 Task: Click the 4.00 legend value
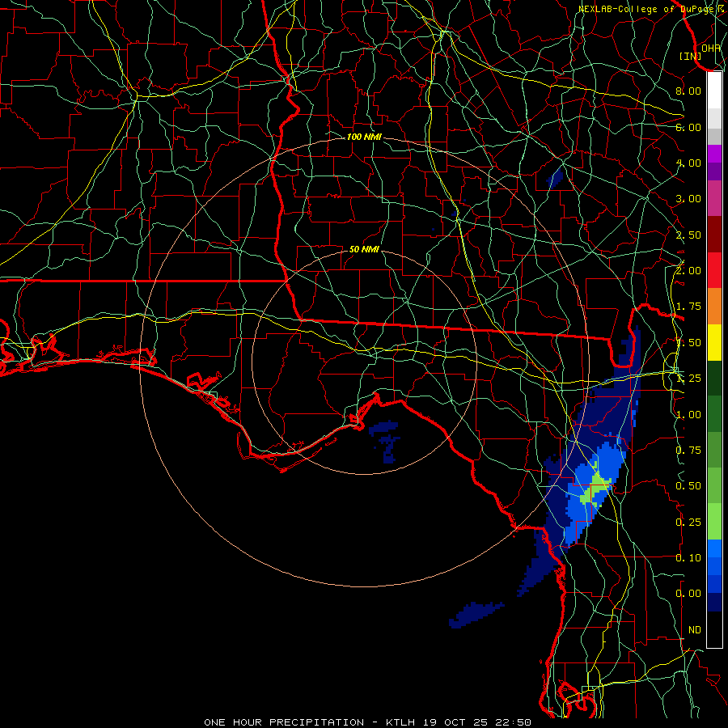(688, 163)
